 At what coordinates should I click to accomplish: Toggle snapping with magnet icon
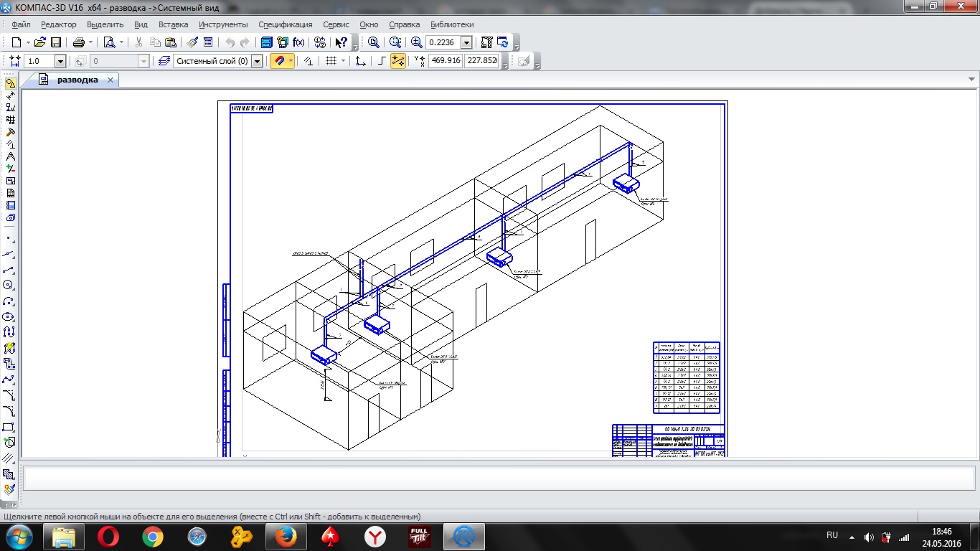point(279,61)
